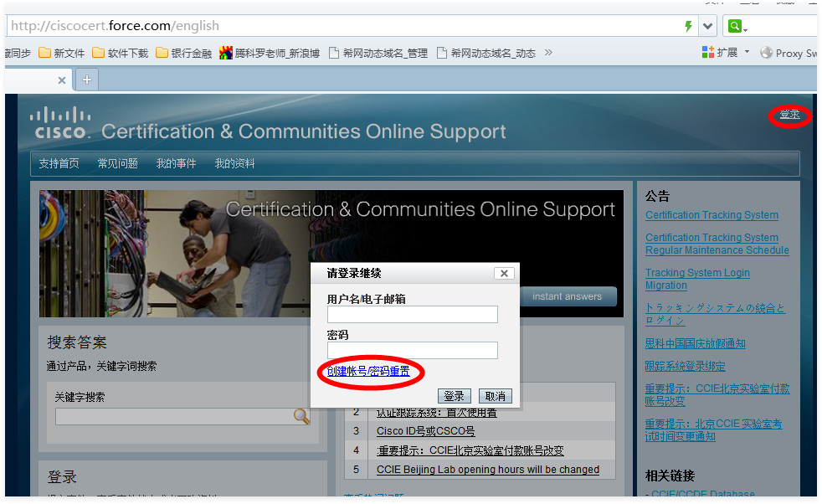The image size is (822, 504).
Task: Open the 扩展 extensions menu
Action: click(726, 53)
